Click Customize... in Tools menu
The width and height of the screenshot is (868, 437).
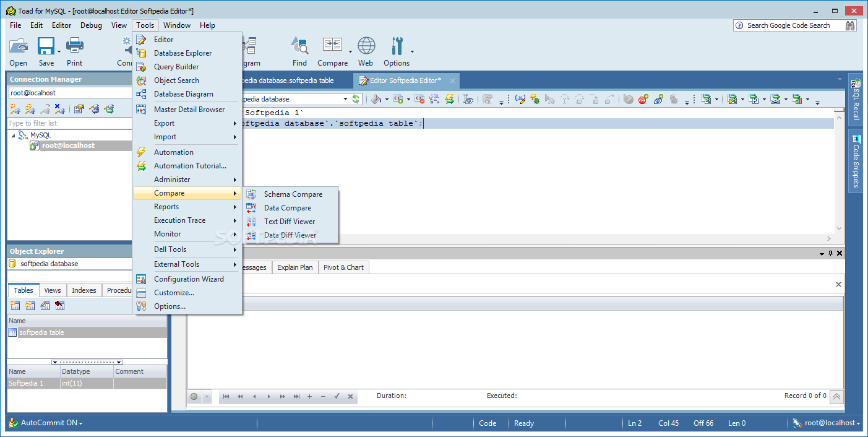186,293
